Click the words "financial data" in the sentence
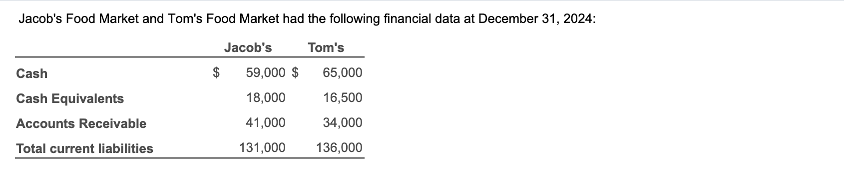 coord(424,20)
